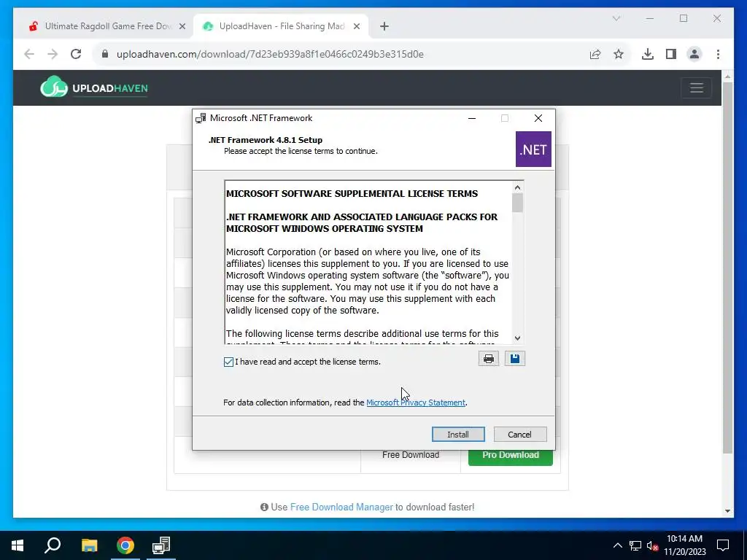
Task: Click the Free Download button
Action: tap(411, 455)
